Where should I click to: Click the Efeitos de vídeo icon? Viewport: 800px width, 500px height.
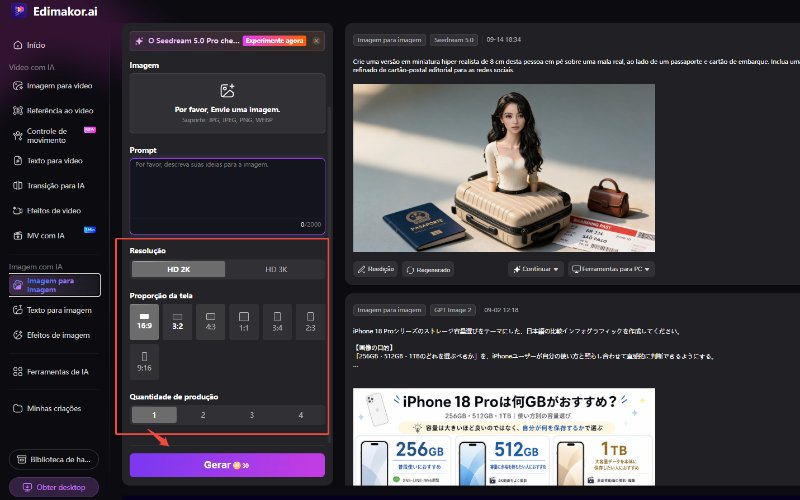[x=18, y=210]
